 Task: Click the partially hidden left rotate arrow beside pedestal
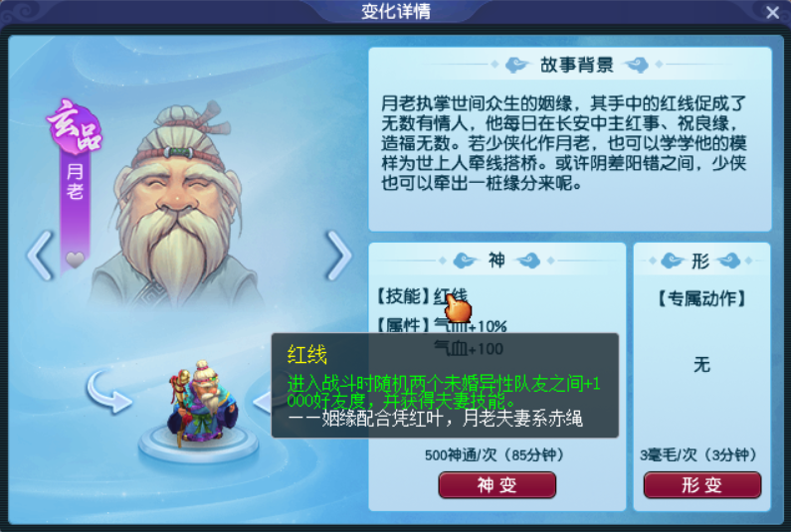tap(262, 402)
